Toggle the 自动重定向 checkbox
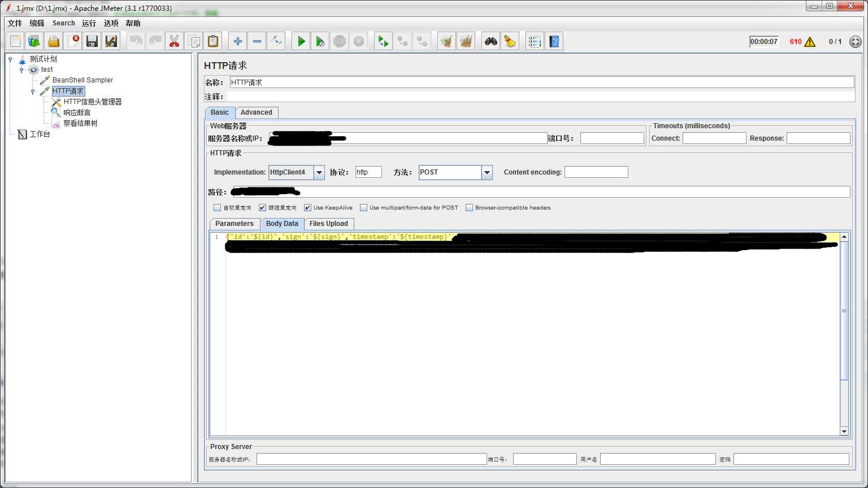The image size is (868, 488). 218,208
